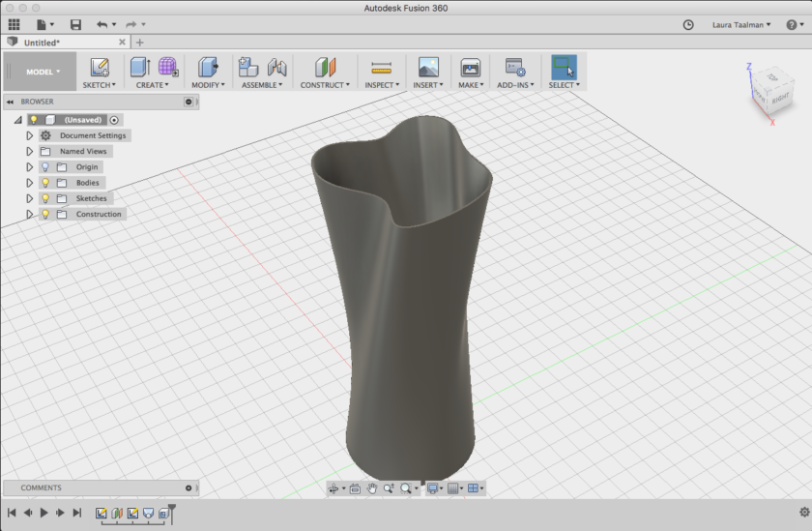
Task: Click the Create Sketch tool icon
Action: [100, 68]
